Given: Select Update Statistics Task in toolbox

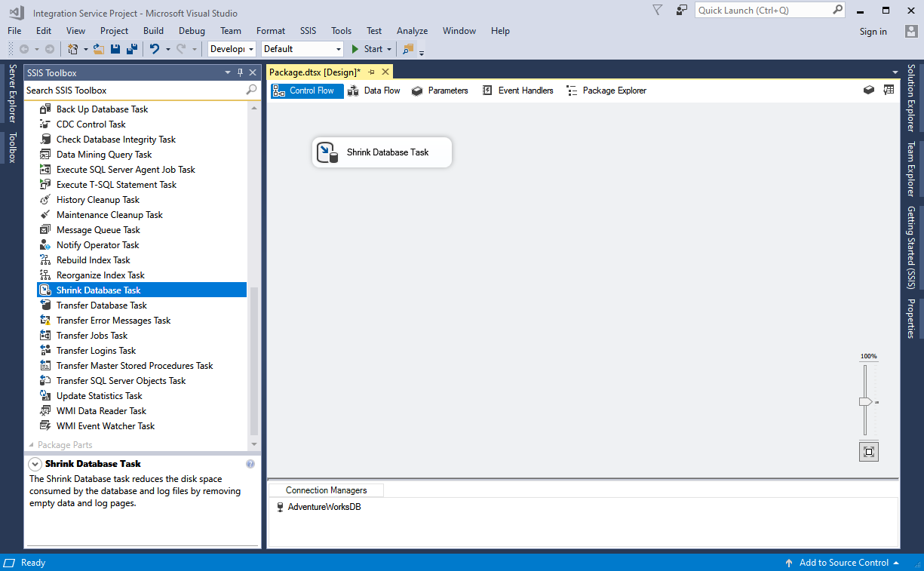Looking at the screenshot, I should click(142, 396).
